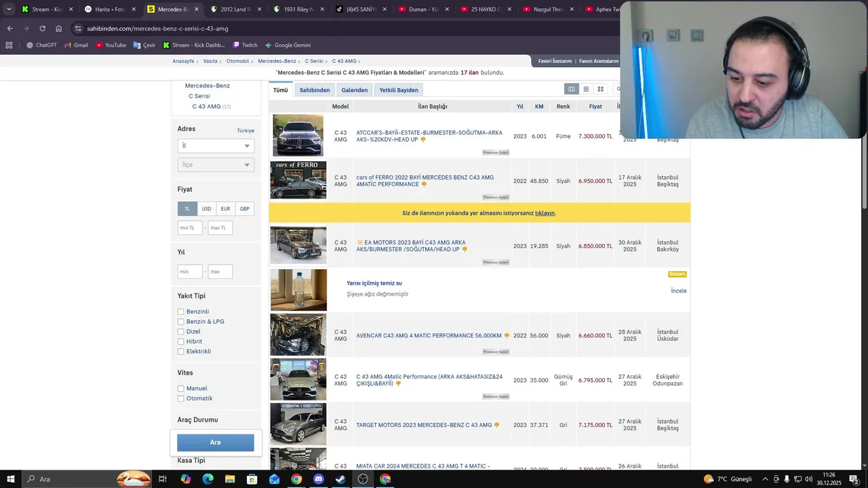
Task: Click the Ara search button
Action: tap(216, 443)
